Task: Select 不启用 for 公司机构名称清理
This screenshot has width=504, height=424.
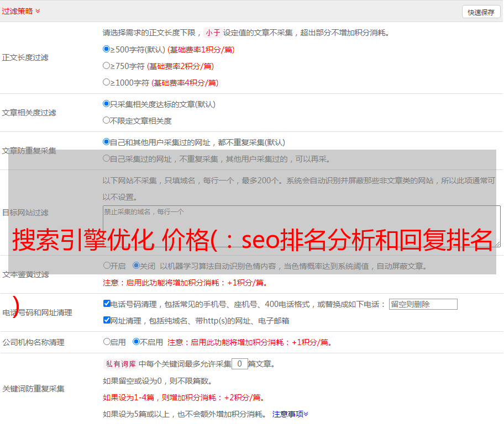Action: coord(136,342)
